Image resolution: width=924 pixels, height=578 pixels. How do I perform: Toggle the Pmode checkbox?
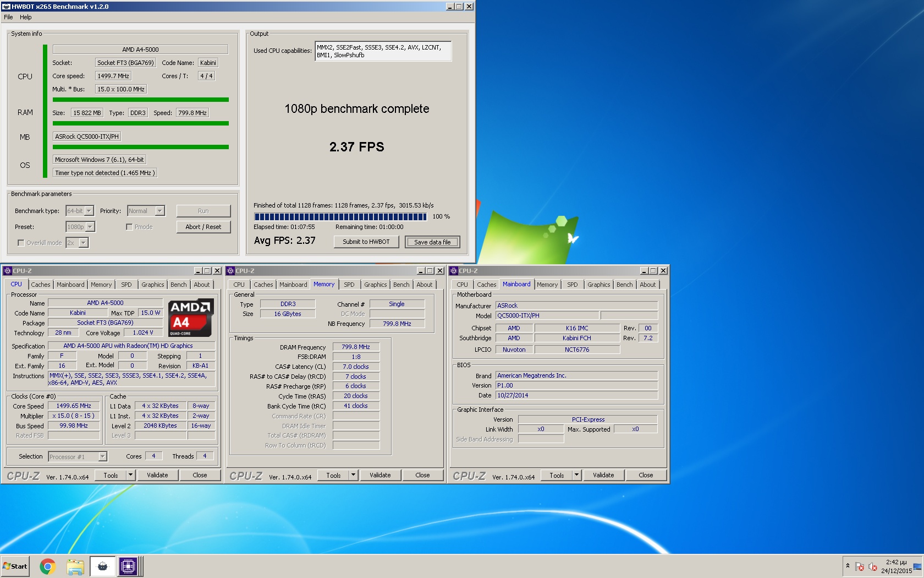pyautogui.click(x=129, y=227)
